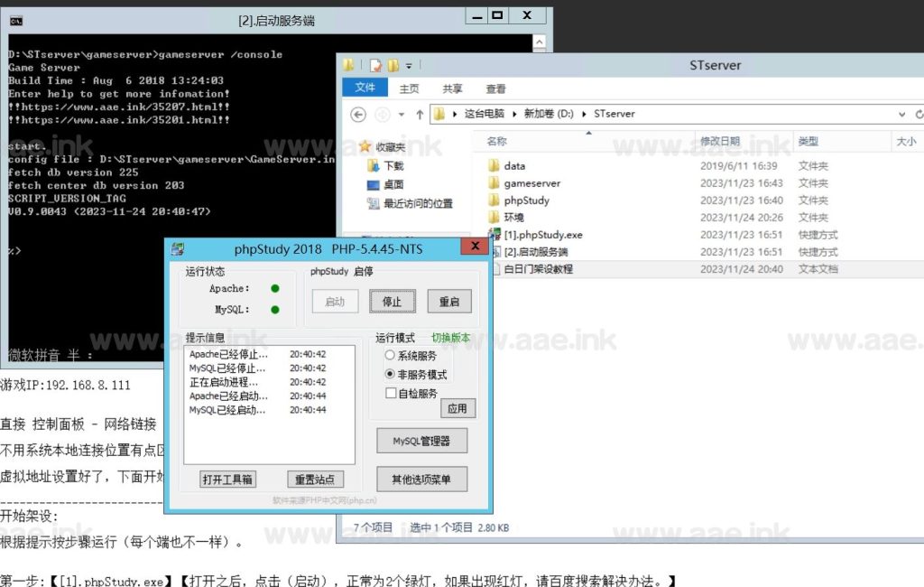Click the Explorer back navigation arrow
Image resolution: width=924 pixels, height=587 pixels.
[x=358, y=115]
